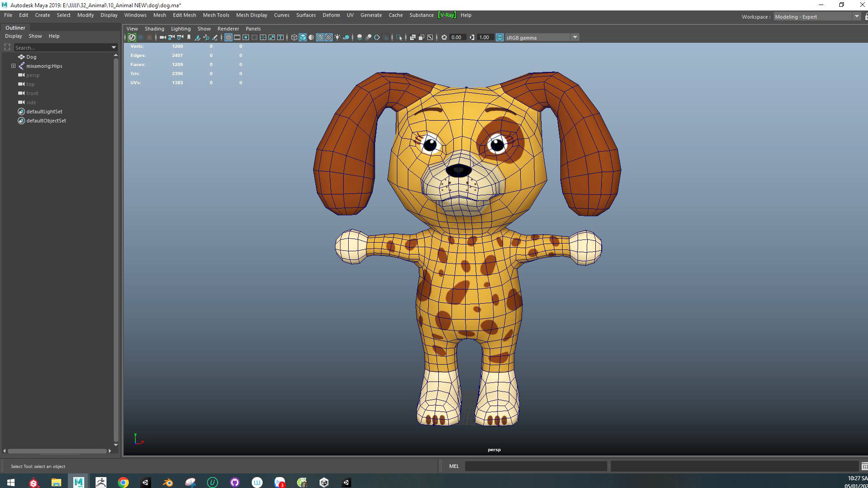This screenshot has width=868, height=488.
Task: Click the X-ray active components icon
Action: (421, 37)
